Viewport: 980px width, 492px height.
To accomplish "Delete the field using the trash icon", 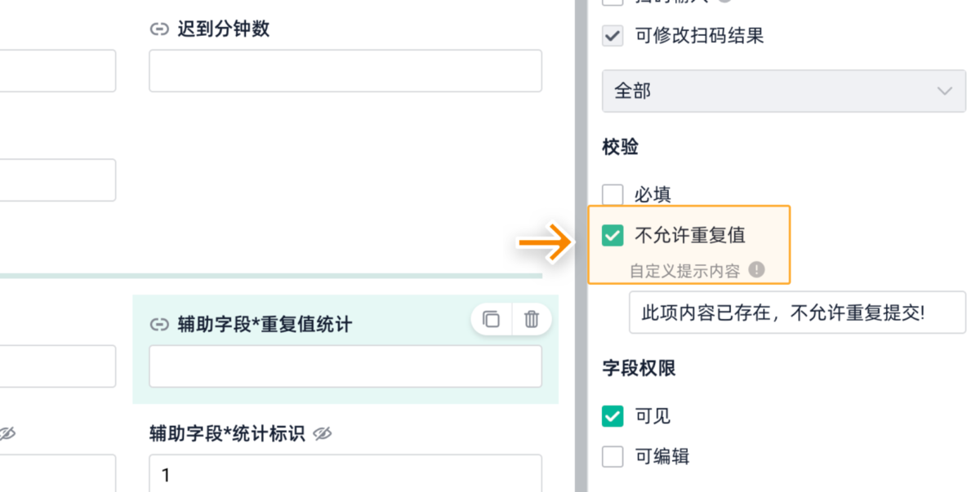I will coord(532,319).
